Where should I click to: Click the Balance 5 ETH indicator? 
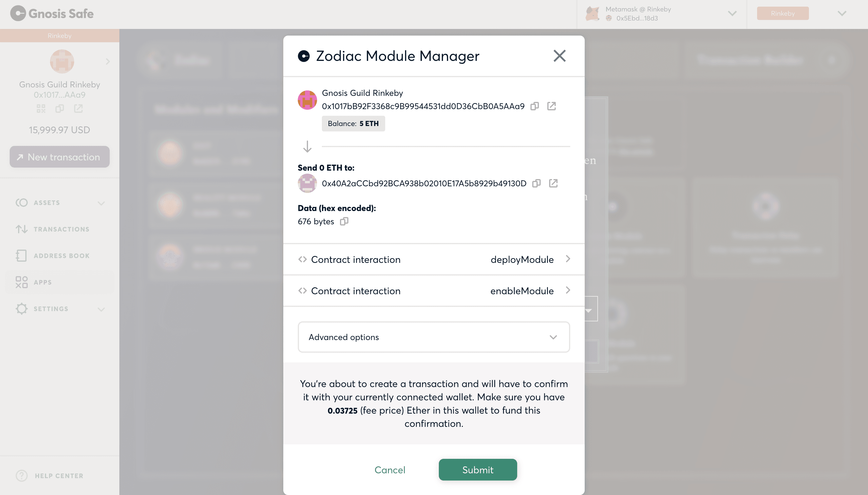point(353,124)
